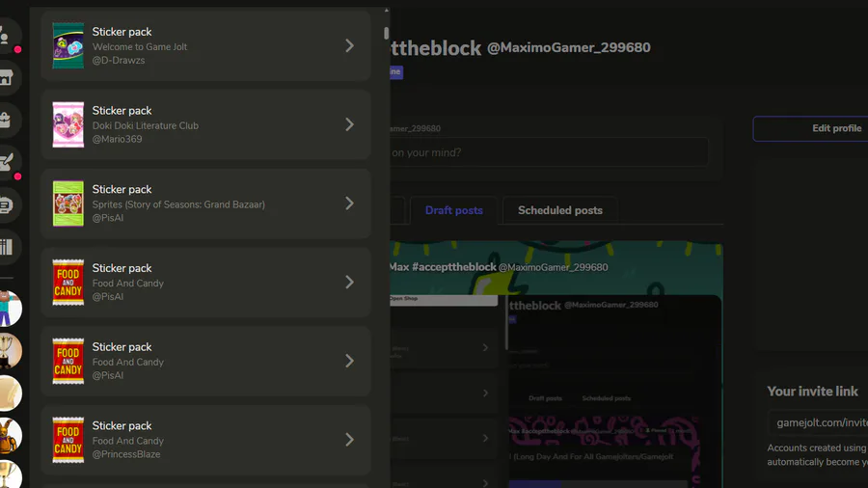Click the Doki Doki Literature Club pack thumbnail

pyautogui.click(x=68, y=124)
